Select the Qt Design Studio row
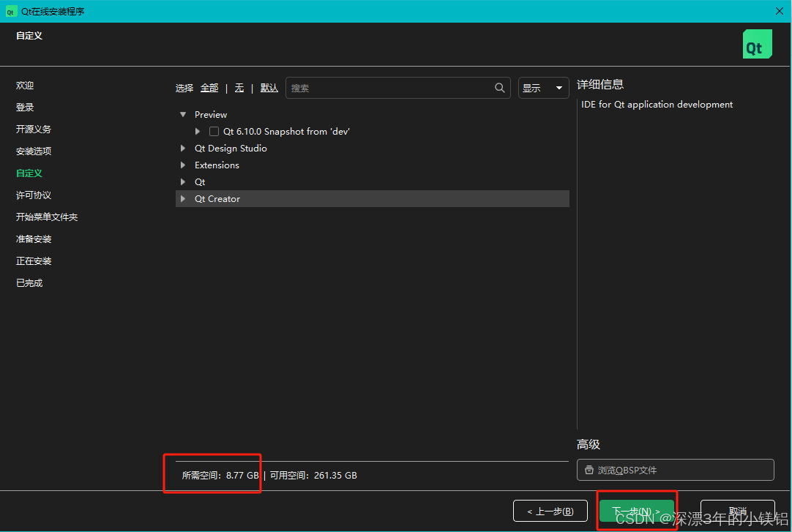792x532 pixels. pyautogui.click(x=231, y=149)
